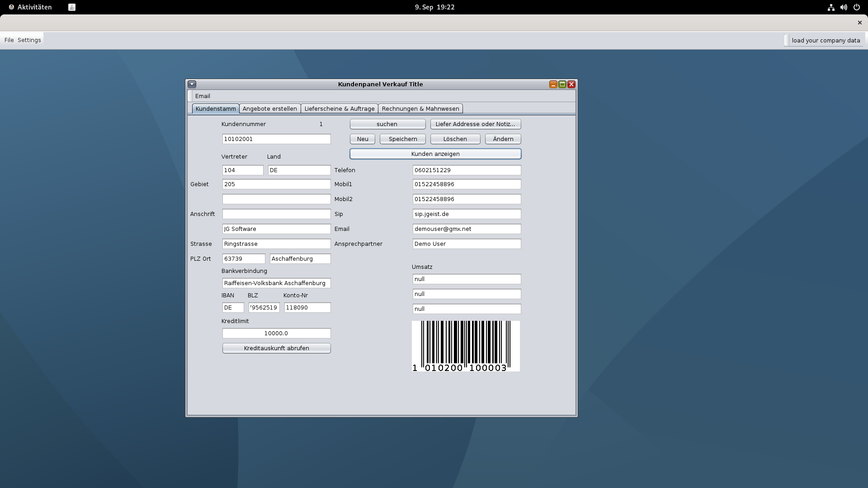Close the main application window X
The image size is (868, 488).
tap(859, 23)
